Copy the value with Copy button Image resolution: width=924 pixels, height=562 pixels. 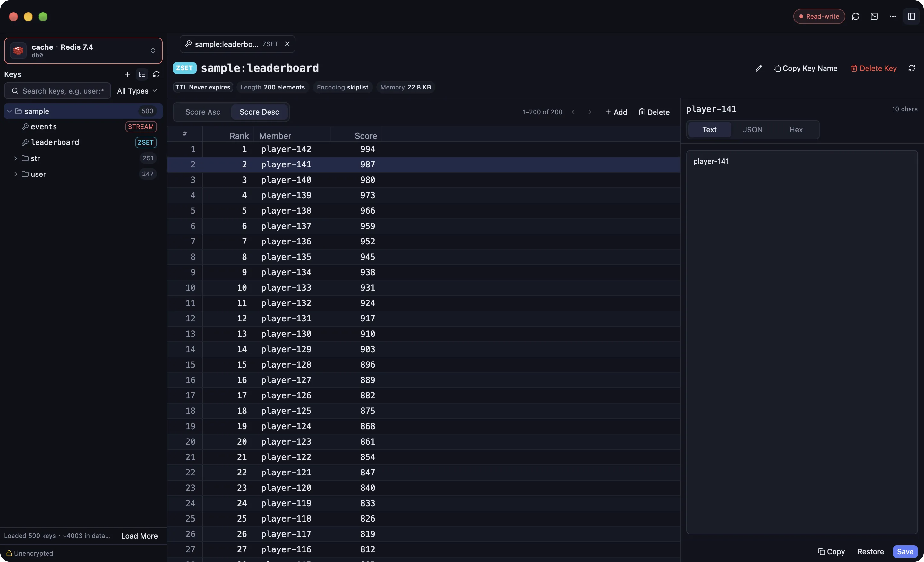click(831, 552)
